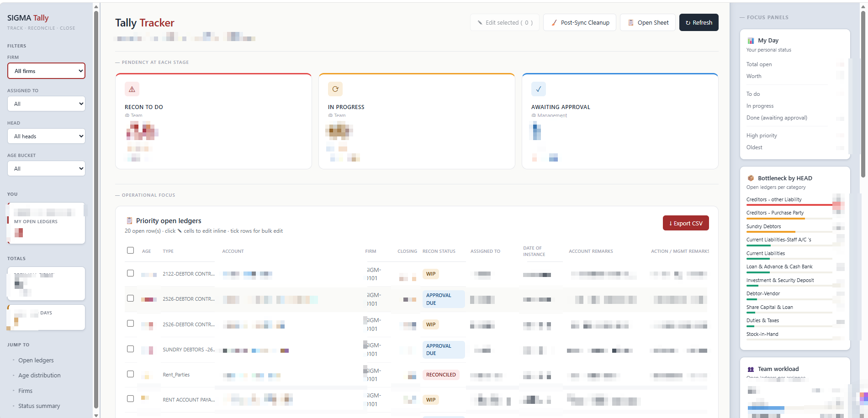Click the left sidebar vertical scrollbar

(96, 209)
